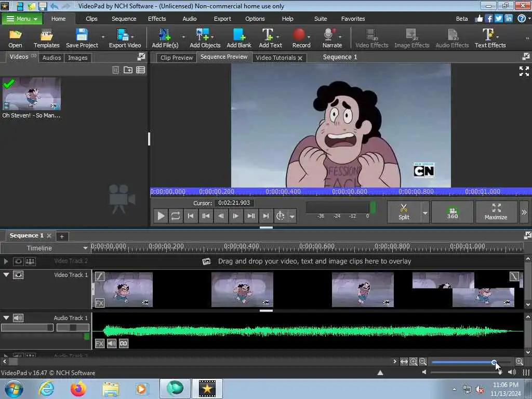Adjust Audio Track 1 pan slider
This screenshot has width=532, height=399.
pos(73,327)
